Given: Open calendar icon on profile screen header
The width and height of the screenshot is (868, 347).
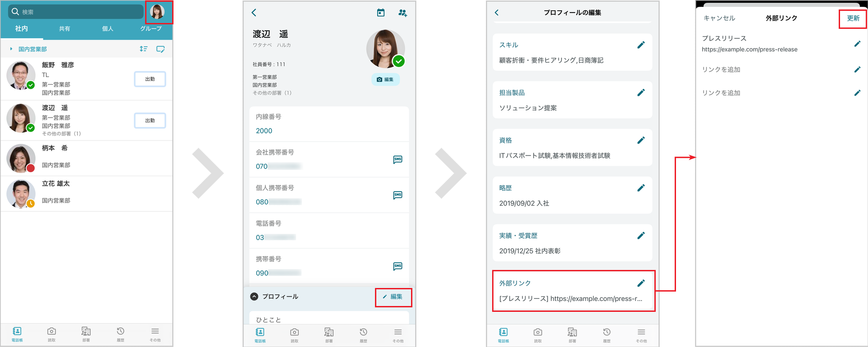Looking at the screenshot, I should [x=381, y=13].
